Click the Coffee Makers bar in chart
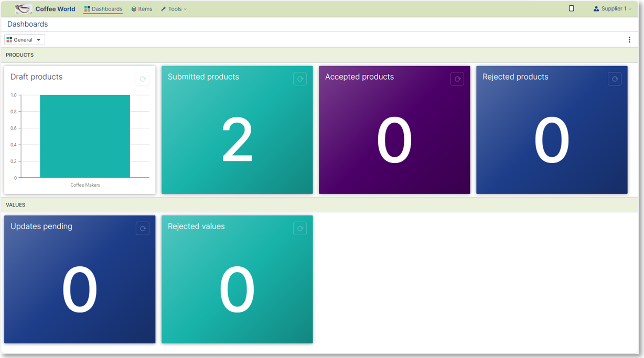Image resolution: width=644 pixels, height=358 pixels. [85, 136]
